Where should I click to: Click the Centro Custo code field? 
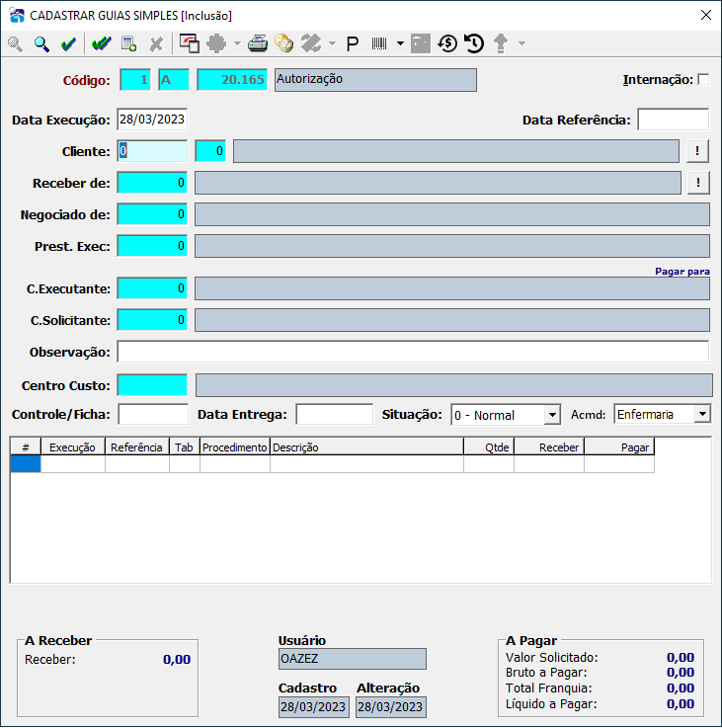pos(152,385)
